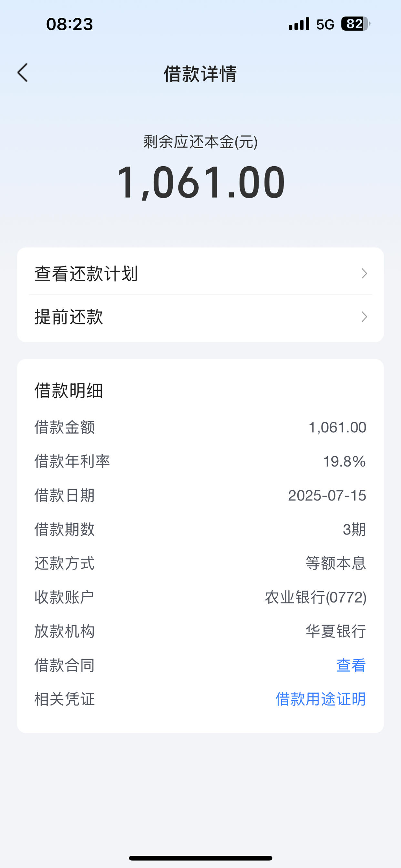Tap the 放款机构 华夏银行 value
The width and height of the screenshot is (401, 868).
(x=336, y=631)
